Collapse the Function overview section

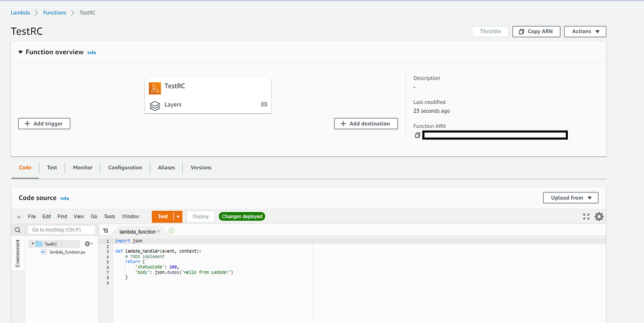point(20,52)
